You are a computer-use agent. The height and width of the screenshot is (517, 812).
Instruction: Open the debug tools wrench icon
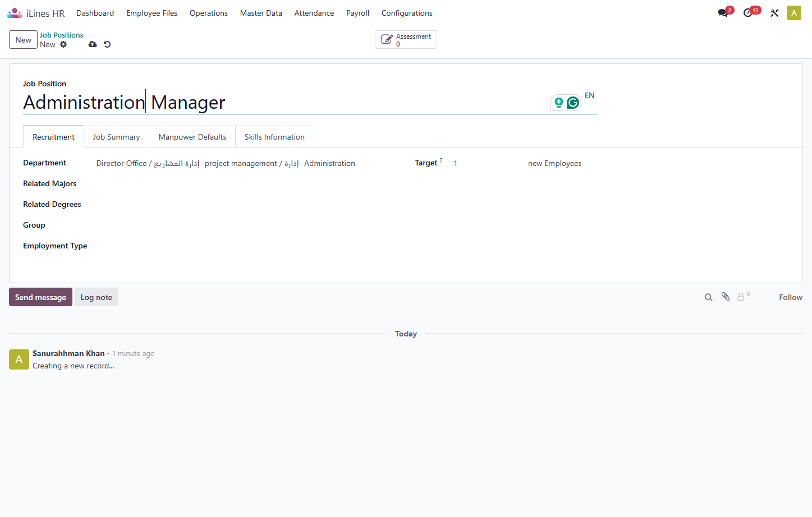(x=774, y=13)
